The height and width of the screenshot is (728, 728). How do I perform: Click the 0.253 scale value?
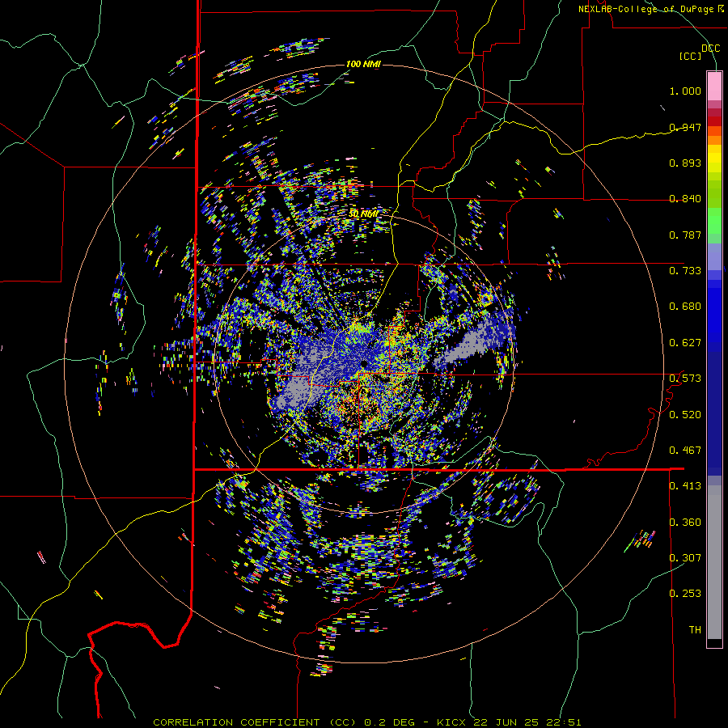point(685,594)
